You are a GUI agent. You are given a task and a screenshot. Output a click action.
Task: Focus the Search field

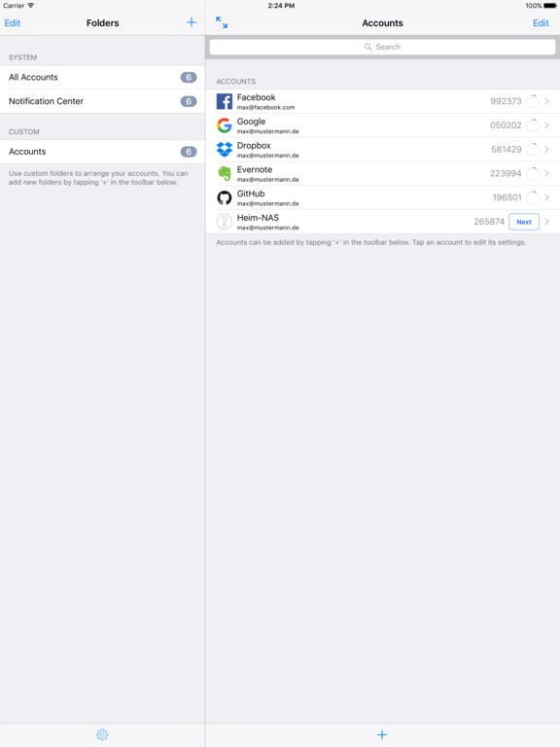pos(382,47)
